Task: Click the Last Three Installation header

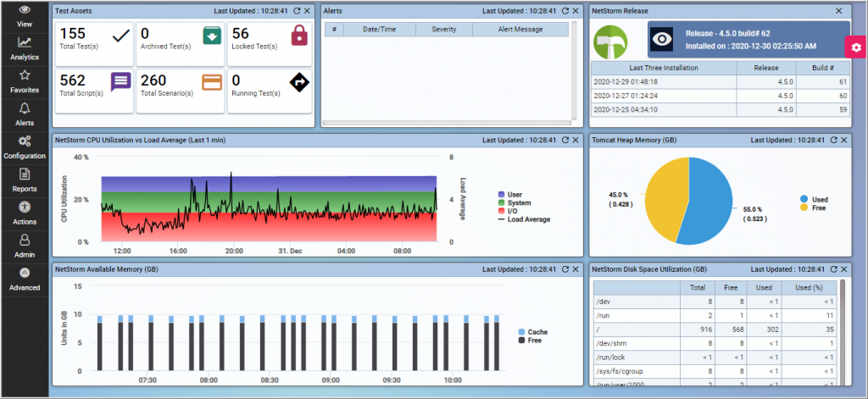Action: click(664, 68)
